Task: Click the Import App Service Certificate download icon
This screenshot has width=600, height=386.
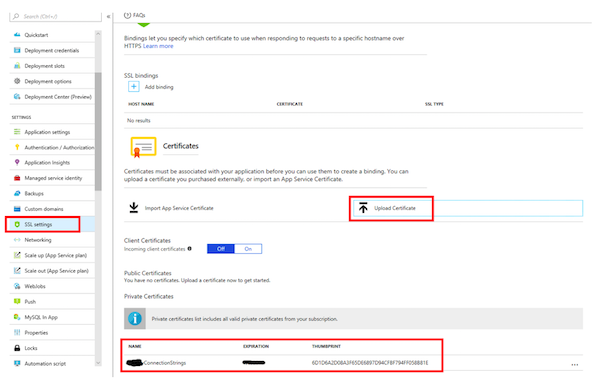Action: pyautogui.click(x=134, y=208)
